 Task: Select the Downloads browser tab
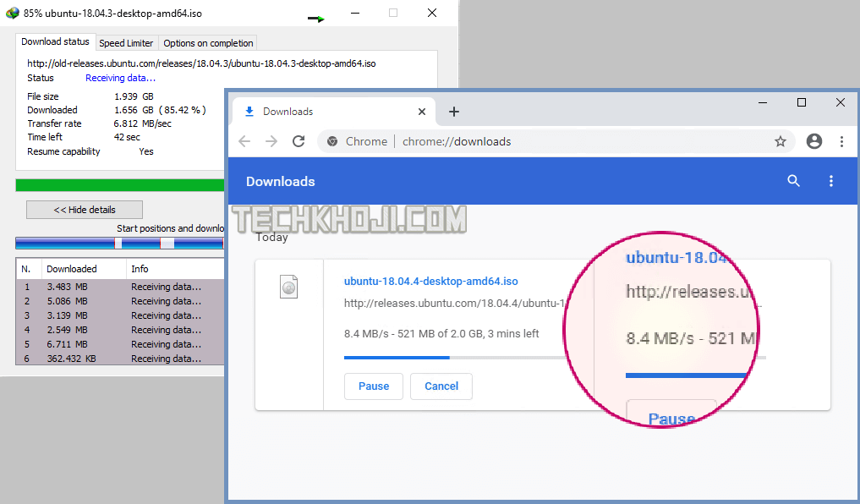pyautogui.click(x=335, y=112)
